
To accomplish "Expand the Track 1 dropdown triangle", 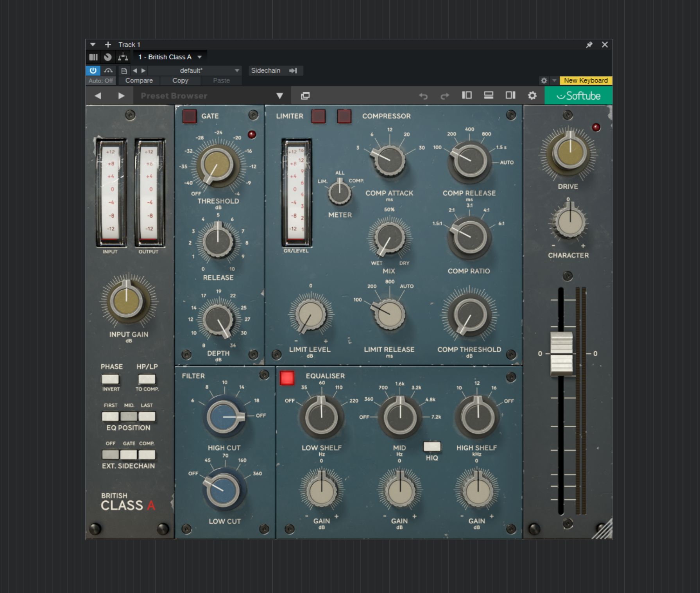I will tap(93, 45).
